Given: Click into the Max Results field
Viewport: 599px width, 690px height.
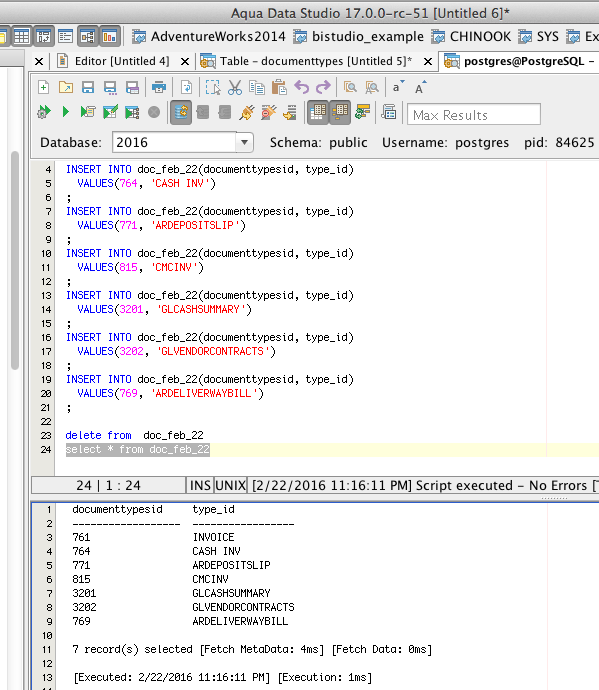Looking at the screenshot, I should tap(474, 115).
